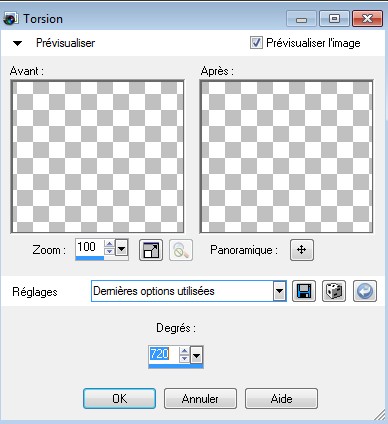This screenshot has width=388, height=424.
Task: Click the OK button
Action: pos(119,399)
